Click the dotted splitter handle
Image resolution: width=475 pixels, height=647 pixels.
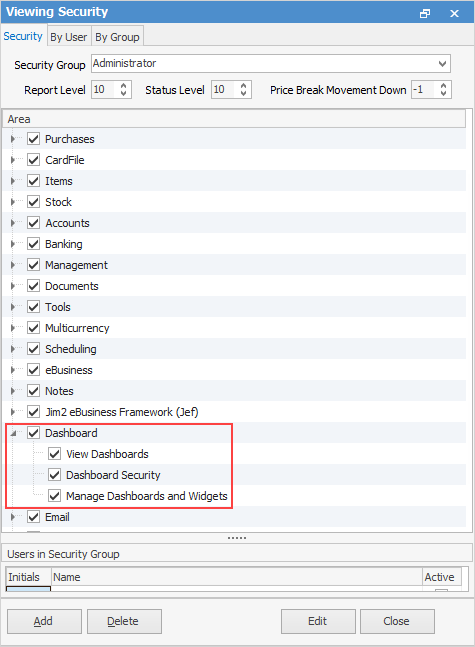(x=237, y=538)
